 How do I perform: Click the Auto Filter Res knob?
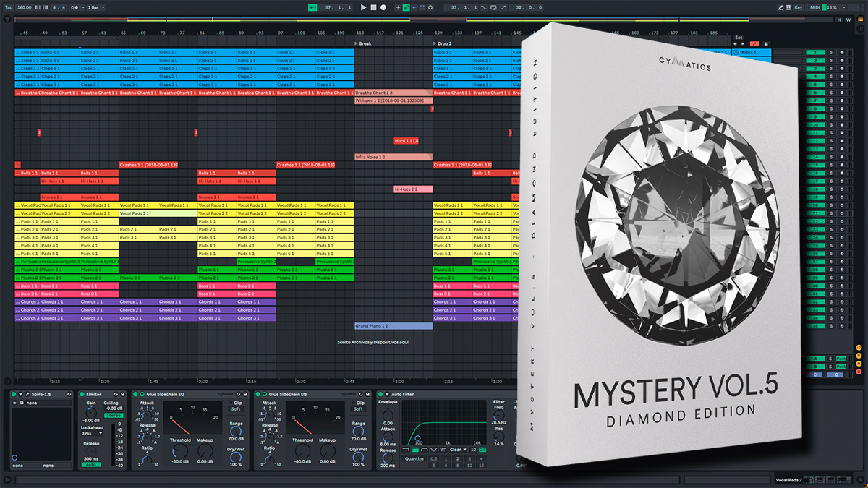click(x=498, y=436)
